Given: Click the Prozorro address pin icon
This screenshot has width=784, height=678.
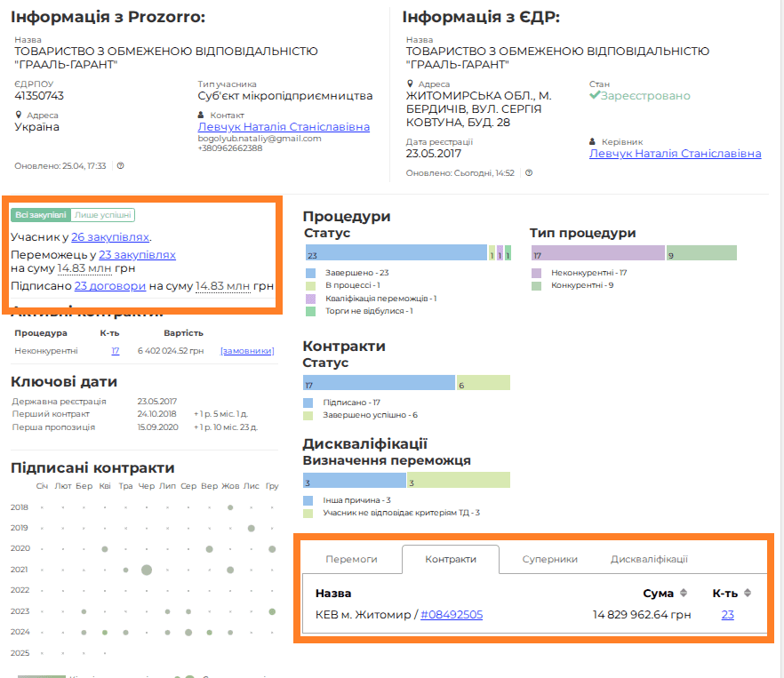Looking at the screenshot, I should tap(19, 115).
